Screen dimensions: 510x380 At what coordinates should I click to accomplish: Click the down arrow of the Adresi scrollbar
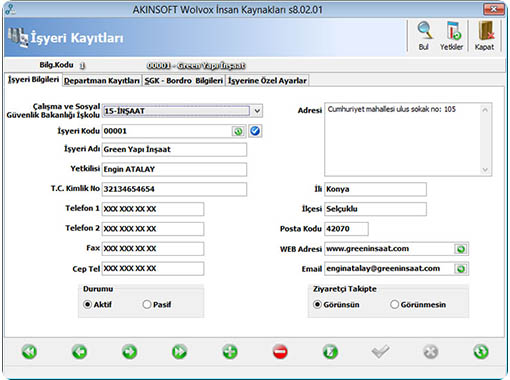point(485,170)
